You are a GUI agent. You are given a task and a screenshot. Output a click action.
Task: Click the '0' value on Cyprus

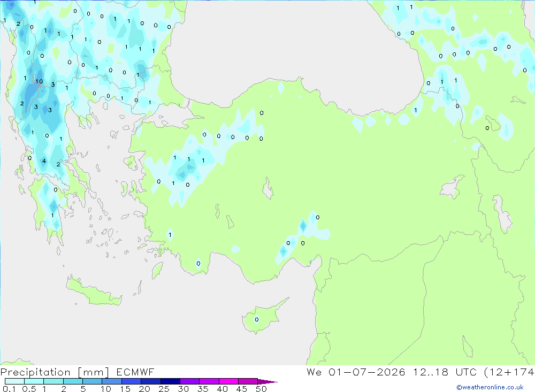(x=257, y=320)
